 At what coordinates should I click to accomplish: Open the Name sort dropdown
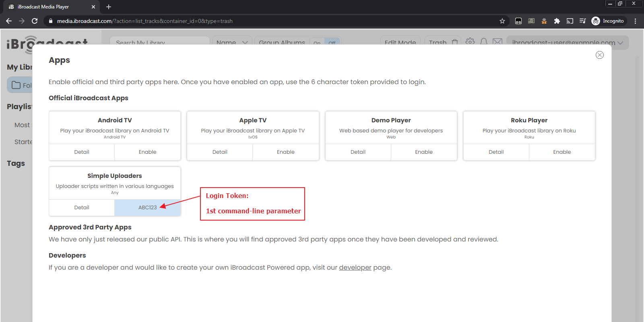(232, 42)
